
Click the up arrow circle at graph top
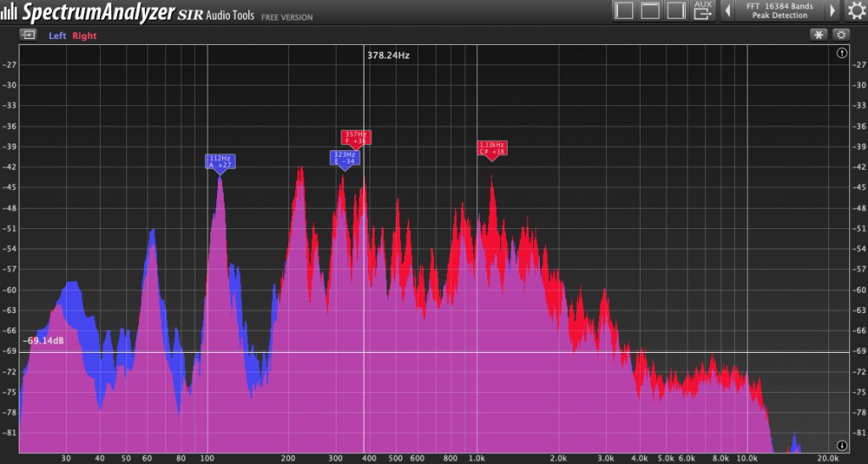(841, 53)
